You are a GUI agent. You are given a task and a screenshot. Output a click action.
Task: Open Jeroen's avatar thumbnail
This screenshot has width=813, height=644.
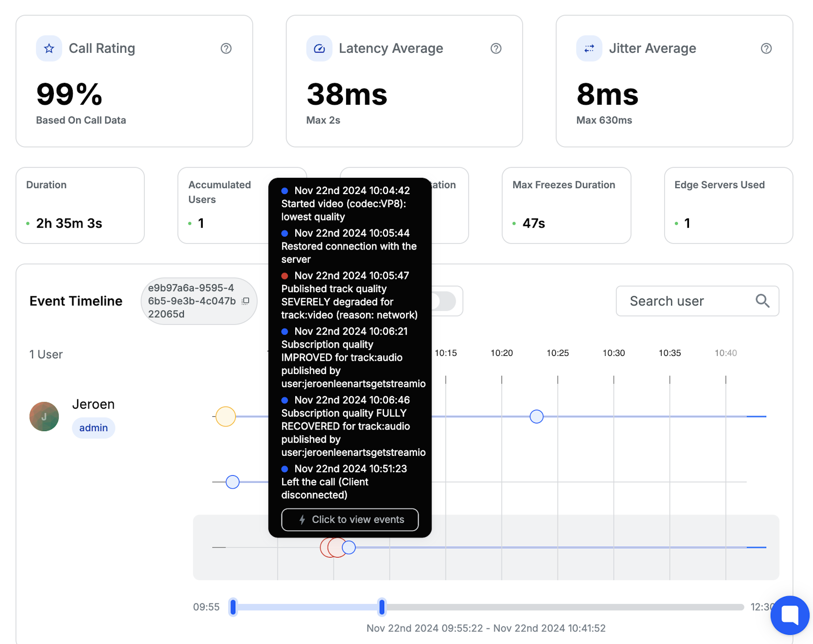[x=44, y=416]
